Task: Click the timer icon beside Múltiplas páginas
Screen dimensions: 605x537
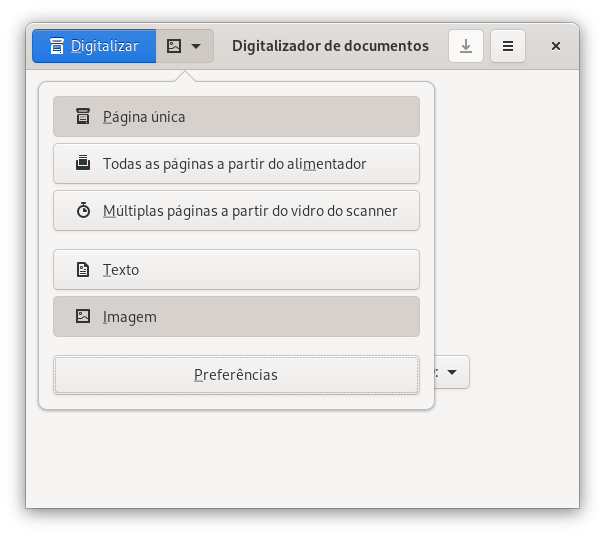Action: click(x=83, y=211)
